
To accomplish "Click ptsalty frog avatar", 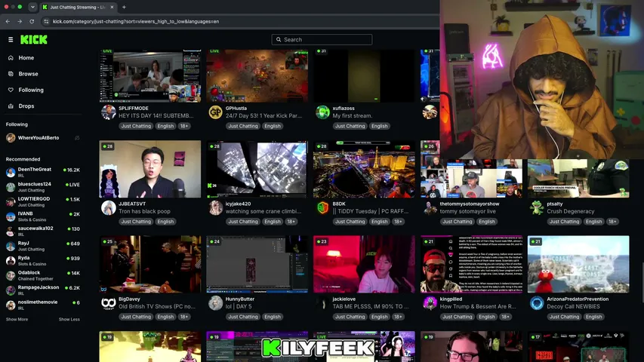I will (x=536, y=207).
